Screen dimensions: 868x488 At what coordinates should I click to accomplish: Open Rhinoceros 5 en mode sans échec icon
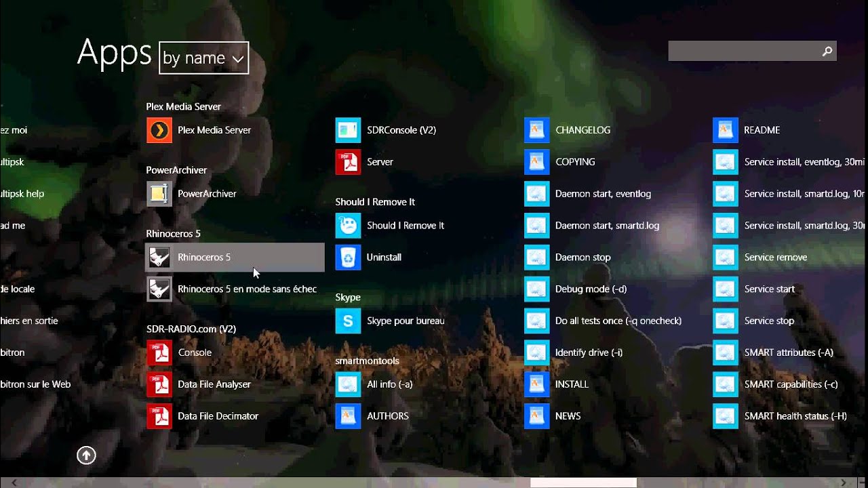[x=159, y=289]
